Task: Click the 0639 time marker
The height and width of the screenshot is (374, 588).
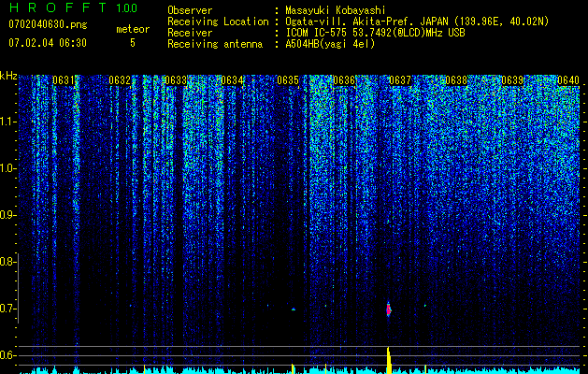Action: (x=512, y=80)
